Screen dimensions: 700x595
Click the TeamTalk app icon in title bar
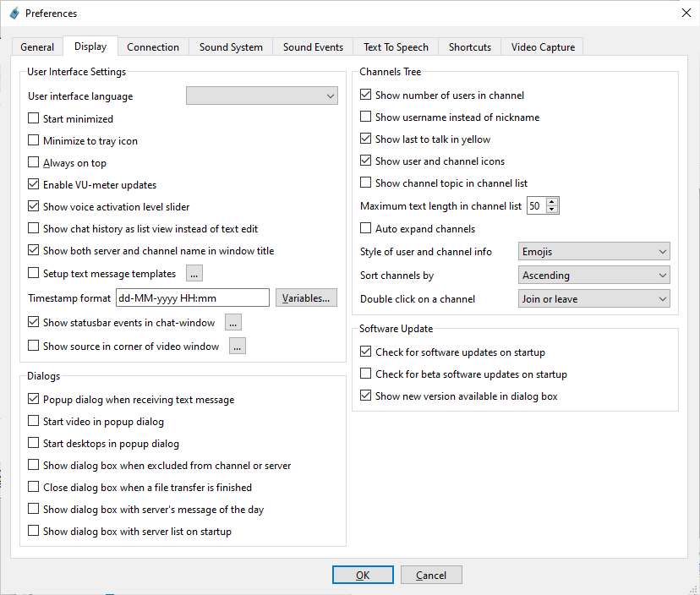click(14, 13)
